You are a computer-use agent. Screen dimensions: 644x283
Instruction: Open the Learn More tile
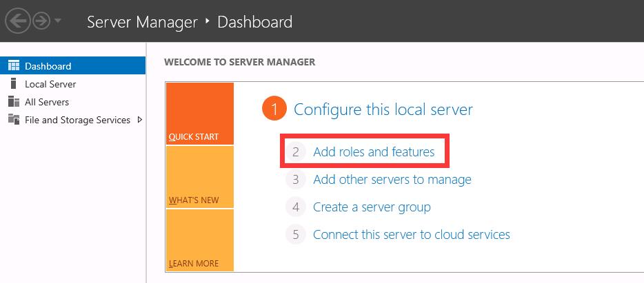tap(200, 240)
